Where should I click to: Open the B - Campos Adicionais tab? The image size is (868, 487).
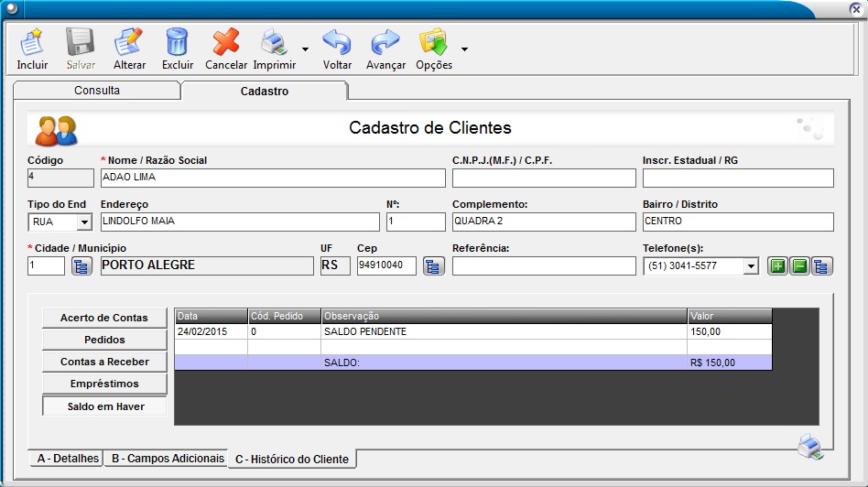point(168,459)
